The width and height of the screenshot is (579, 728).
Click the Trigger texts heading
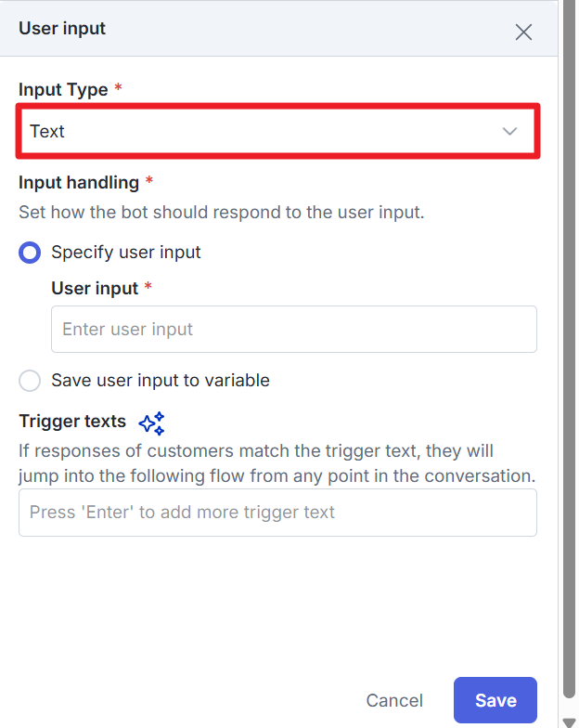(x=72, y=422)
